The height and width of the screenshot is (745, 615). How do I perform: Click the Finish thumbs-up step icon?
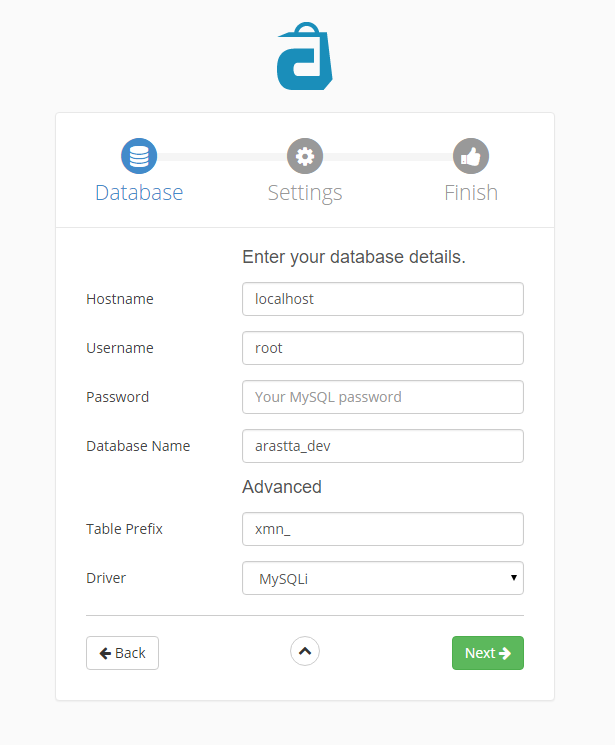click(471, 156)
